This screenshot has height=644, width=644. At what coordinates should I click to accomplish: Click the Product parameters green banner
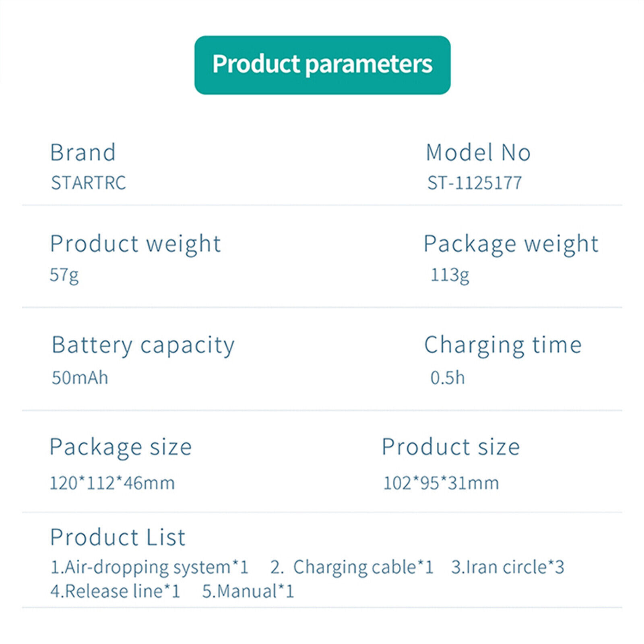click(322, 65)
